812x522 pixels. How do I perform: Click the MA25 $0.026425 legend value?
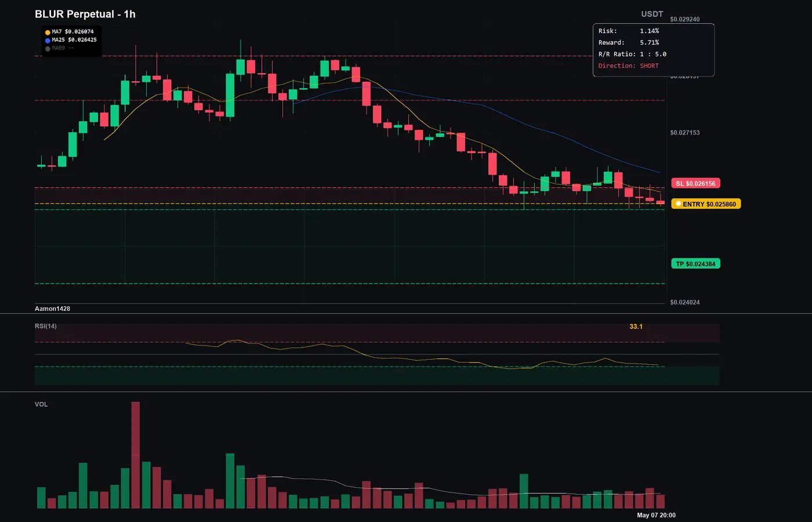click(74, 40)
